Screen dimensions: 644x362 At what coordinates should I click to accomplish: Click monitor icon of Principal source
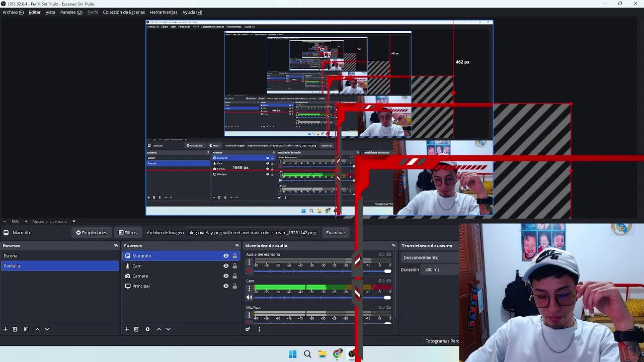click(x=128, y=286)
